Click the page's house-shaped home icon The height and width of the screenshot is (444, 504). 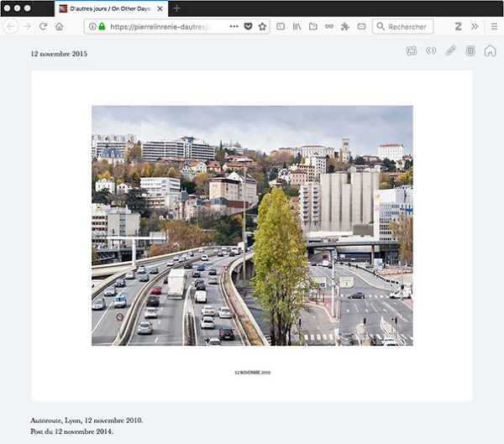490,51
